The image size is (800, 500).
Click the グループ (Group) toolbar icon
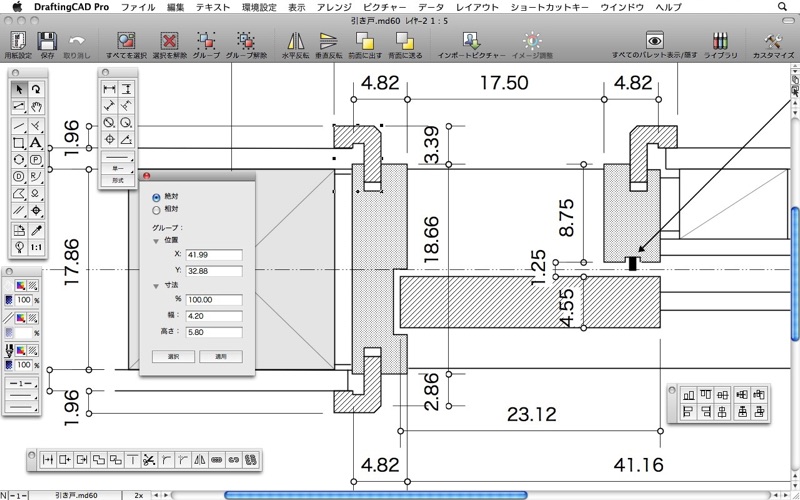[x=206, y=41]
